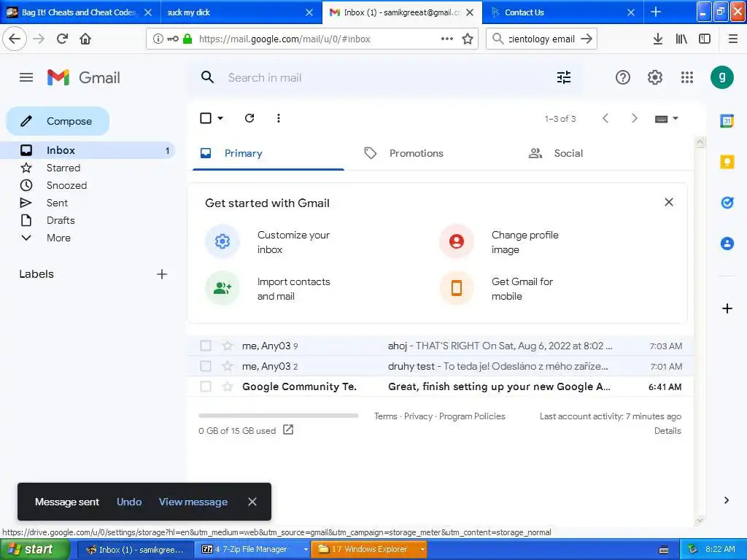747x560 pixels.
Task: Create new label plus icon
Action: coord(162,274)
